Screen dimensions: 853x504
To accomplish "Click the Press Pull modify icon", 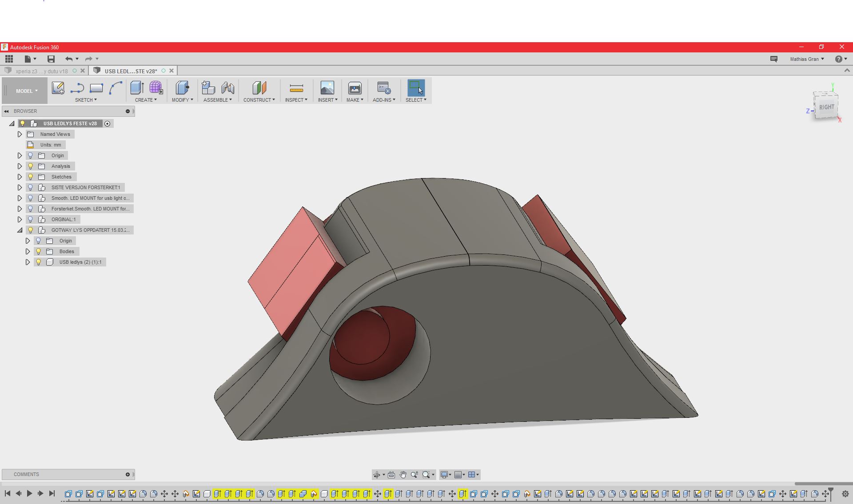I will pos(182,88).
